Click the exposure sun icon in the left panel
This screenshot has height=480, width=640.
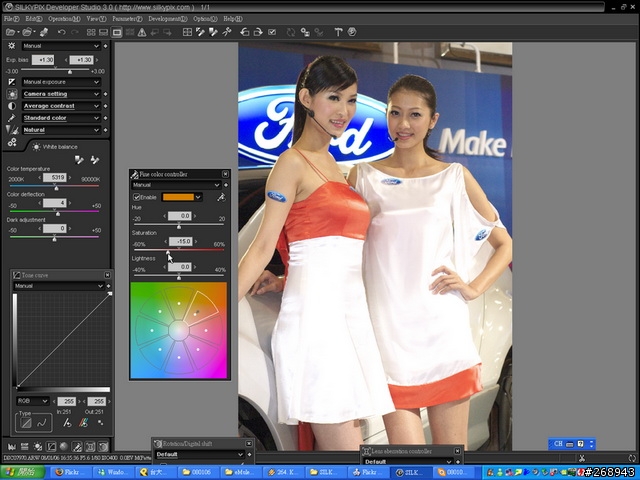point(11,46)
